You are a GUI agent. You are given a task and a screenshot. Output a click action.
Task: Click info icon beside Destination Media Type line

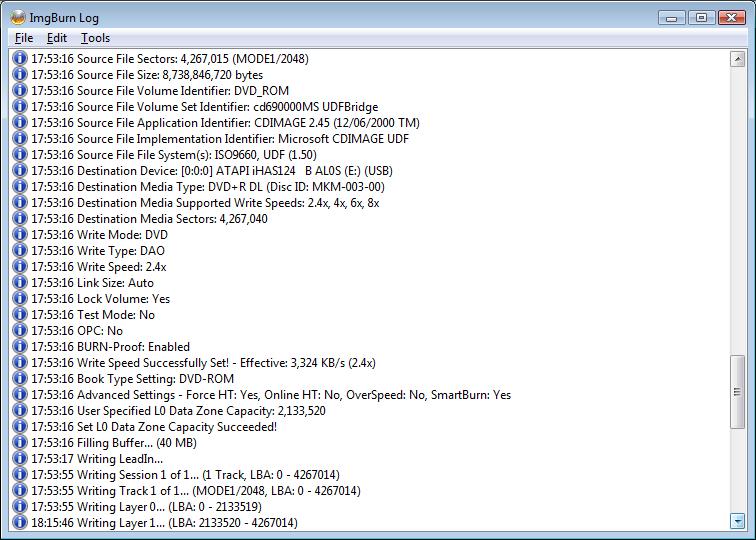point(19,187)
